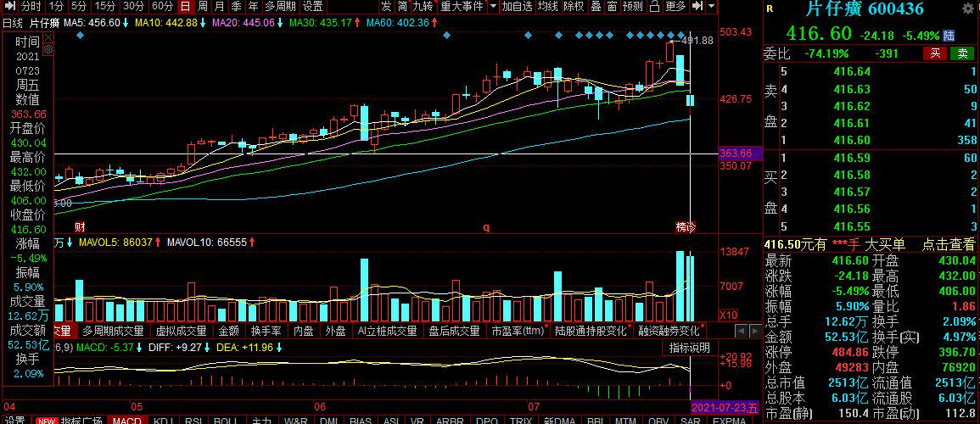Click first blue diamond event marker

80,36
